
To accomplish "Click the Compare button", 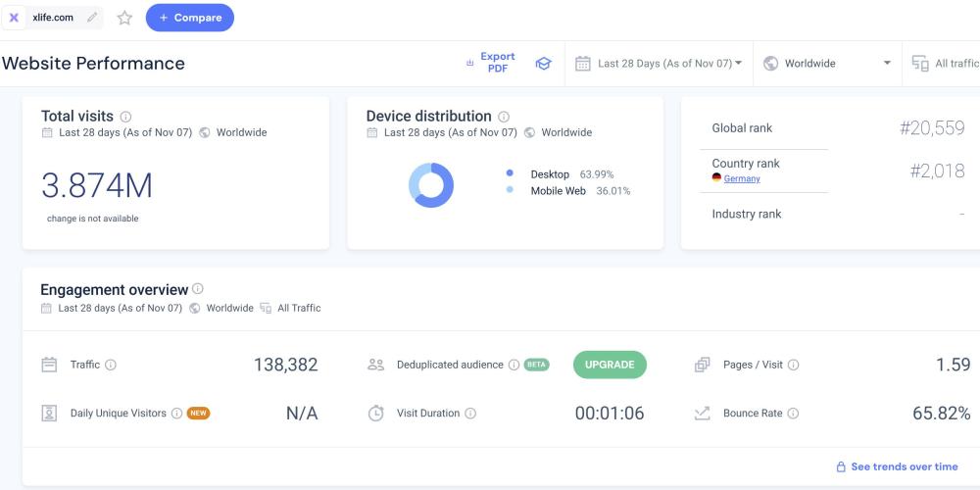I will click(x=189, y=18).
